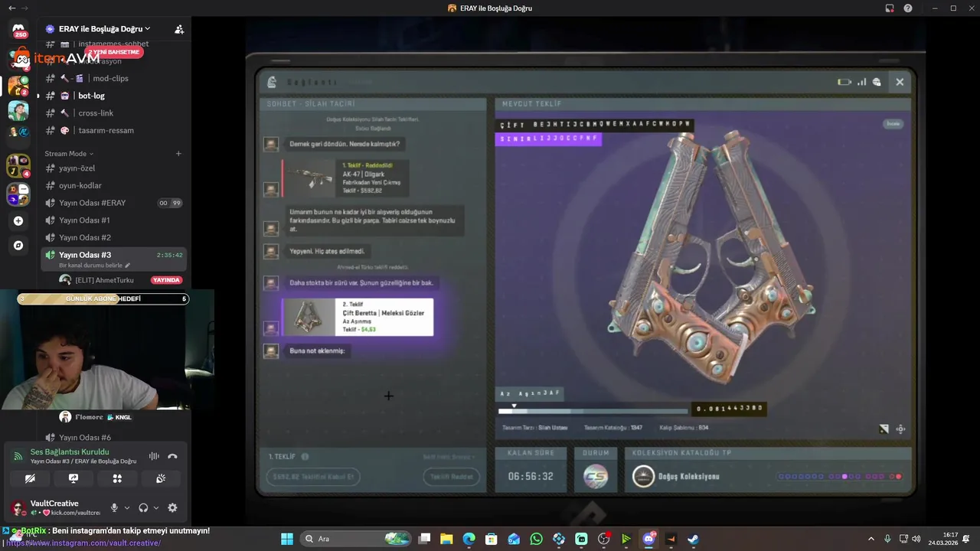The image size is (980, 551).
Task: Select 2. Teklif Çift Beretta offer card
Action: tap(358, 317)
